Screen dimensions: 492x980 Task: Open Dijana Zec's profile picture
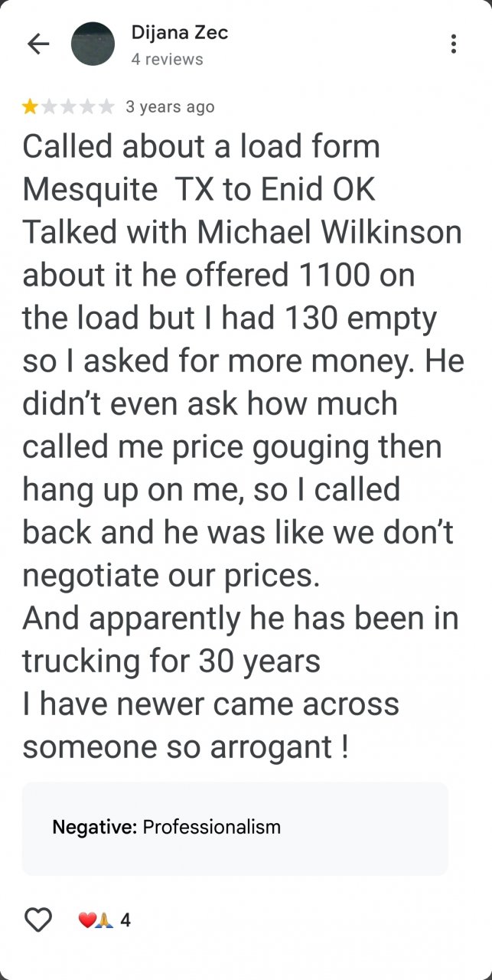(x=93, y=44)
